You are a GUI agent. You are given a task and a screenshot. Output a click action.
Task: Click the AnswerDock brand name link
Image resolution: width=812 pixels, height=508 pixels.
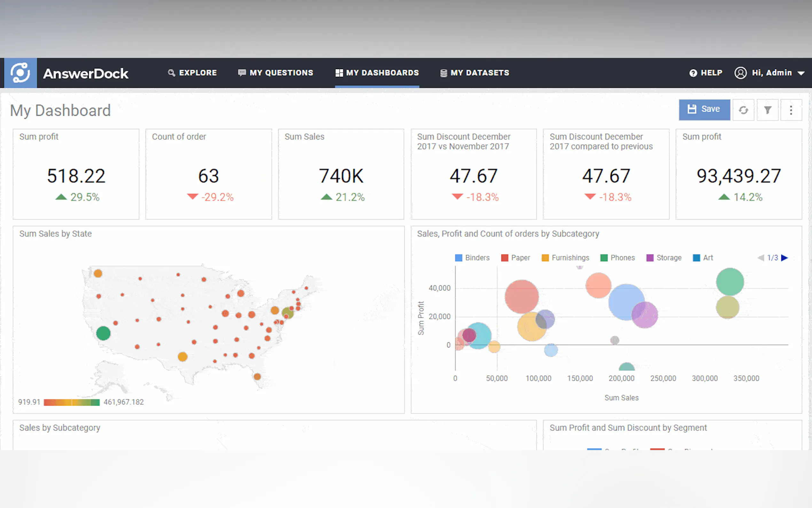click(86, 73)
